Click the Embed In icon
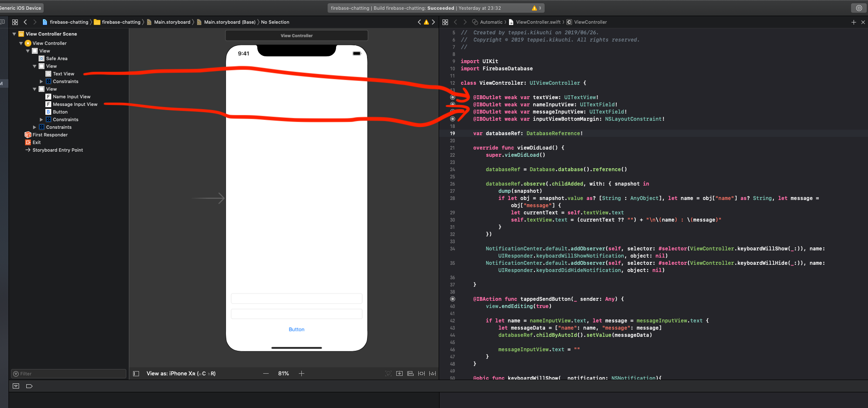 [x=399, y=373]
